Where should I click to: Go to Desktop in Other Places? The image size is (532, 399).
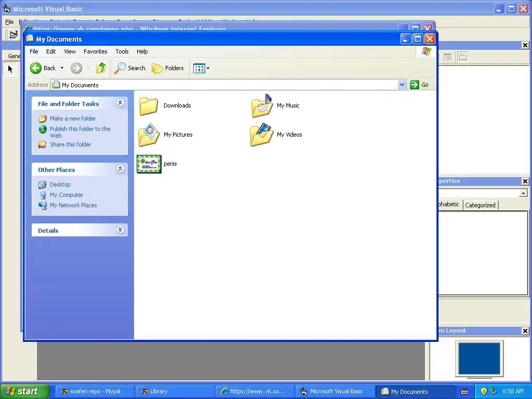tap(60, 184)
